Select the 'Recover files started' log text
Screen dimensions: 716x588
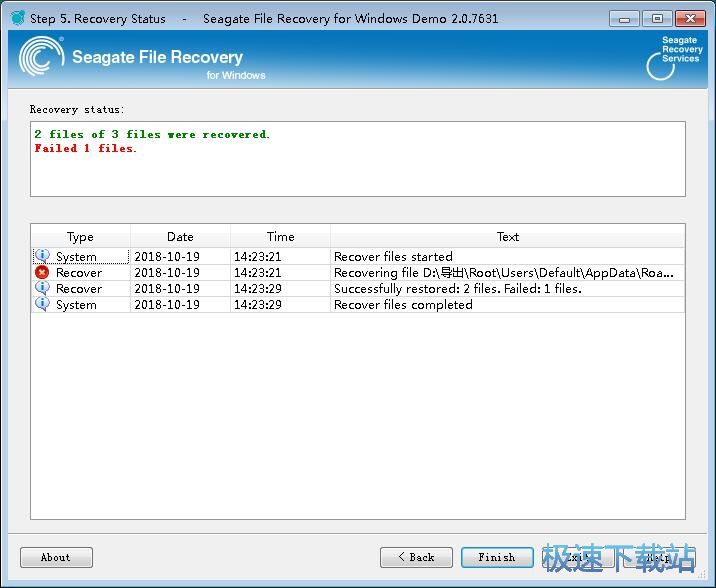(x=393, y=257)
